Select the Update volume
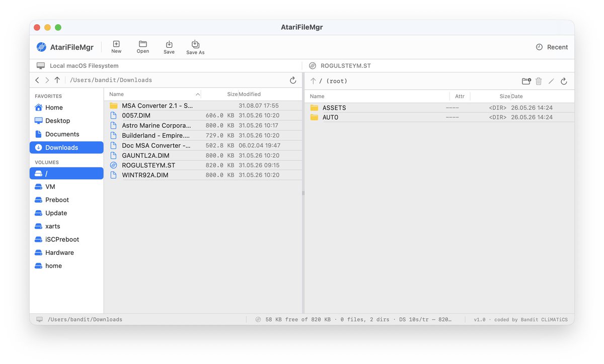Viewport: 604px width, 364px height. 66,213
